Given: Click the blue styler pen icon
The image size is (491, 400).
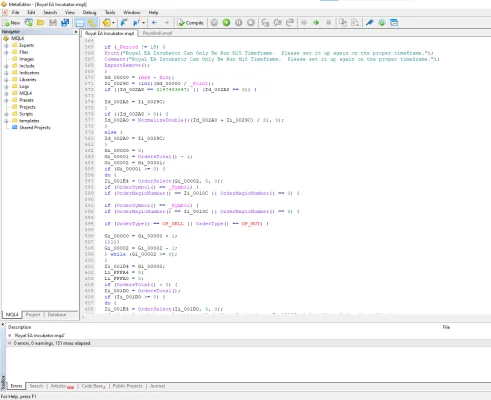Looking at the screenshot, I should coord(369,23).
